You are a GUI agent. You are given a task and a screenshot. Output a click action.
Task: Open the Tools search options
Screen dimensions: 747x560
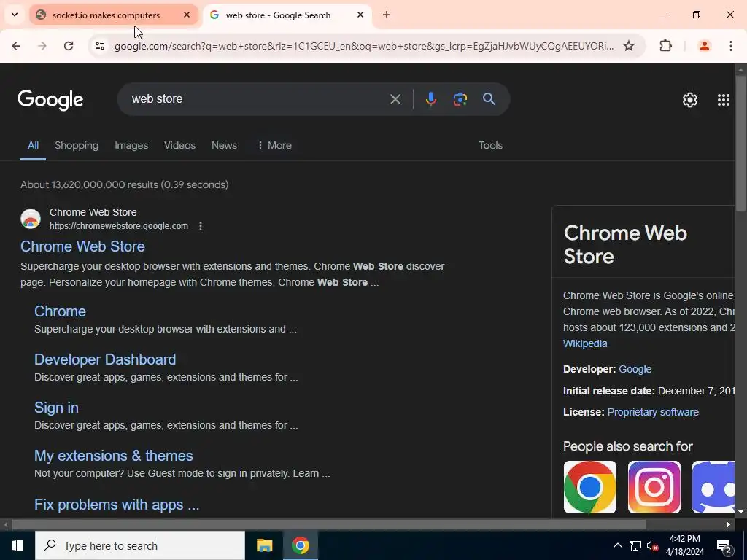pyautogui.click(x=491, y=145)
